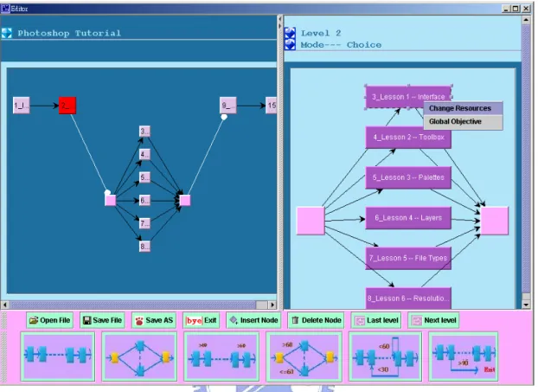Click the Insert Node button
Viewport: 538px width, 392px height.
tap(253, 320)
